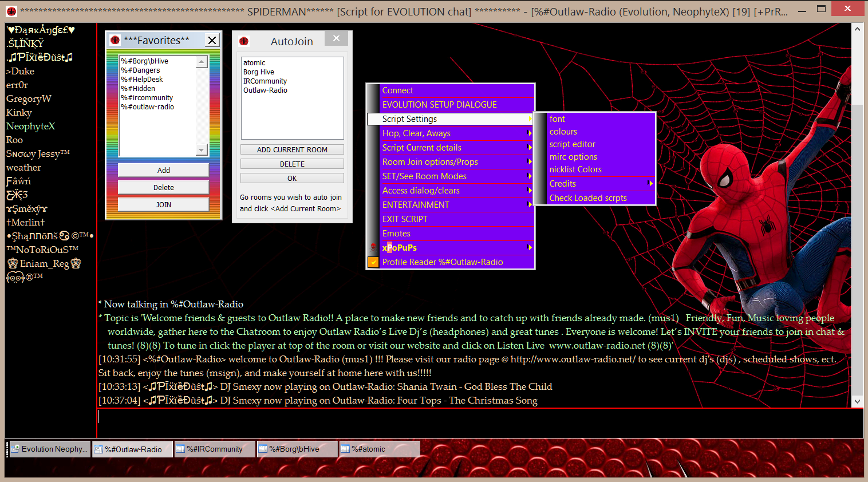Image resolution: width=868 pixels, height=482 pixels.
Task: Expand the Hop, Clear, Aways submenu arrow
Action: [530, 133]
